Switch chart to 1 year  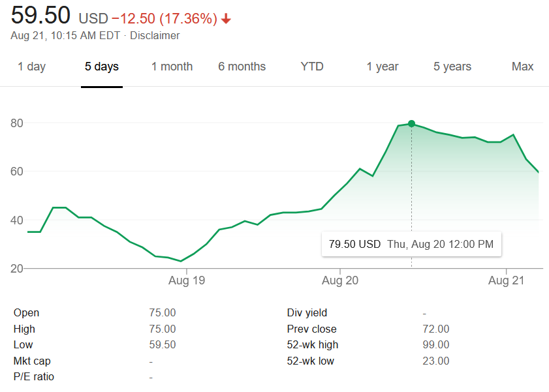pos(383,67)
